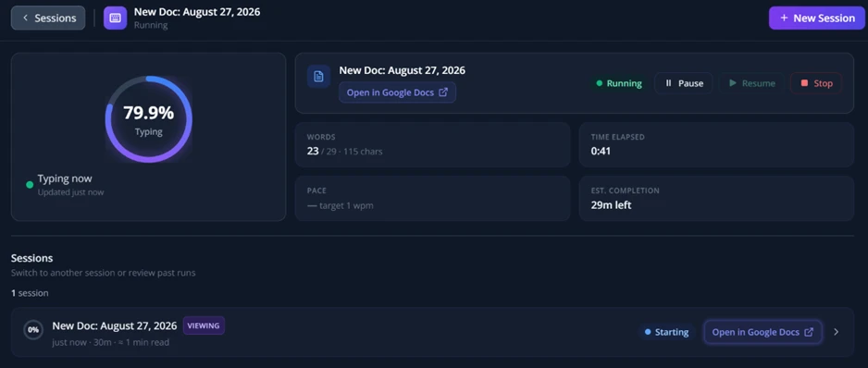Click the external link icon in session row
The width and height of the screenshot is (868, 368).
click(x=809, y=332)
